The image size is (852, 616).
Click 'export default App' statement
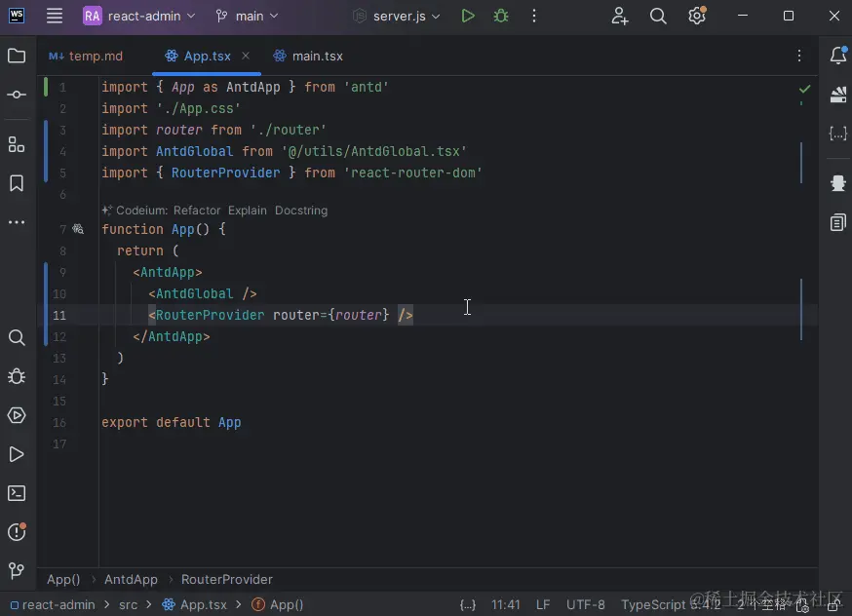pos(172,422)
